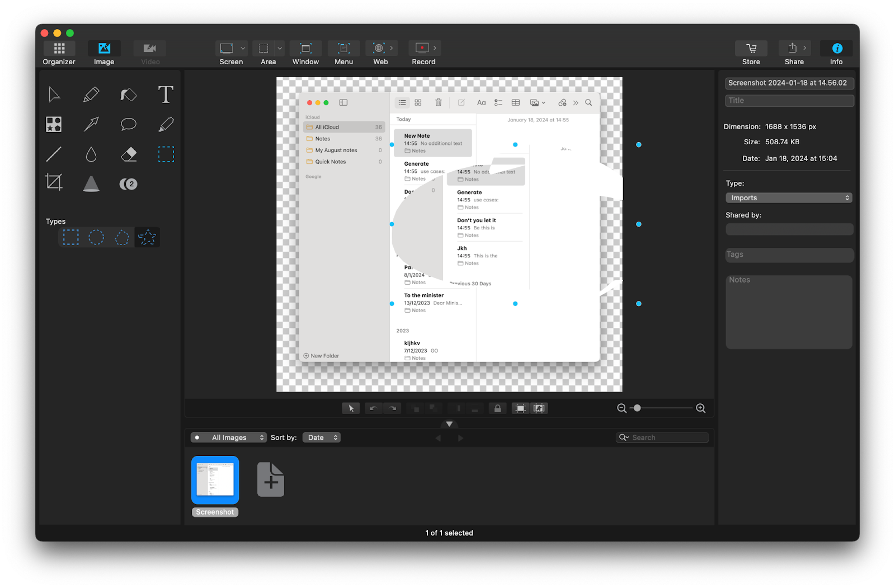The width and height of the screenshot is (895, 588).
Task: Switch to the Organizer view
Action: (x=58, y=53)
